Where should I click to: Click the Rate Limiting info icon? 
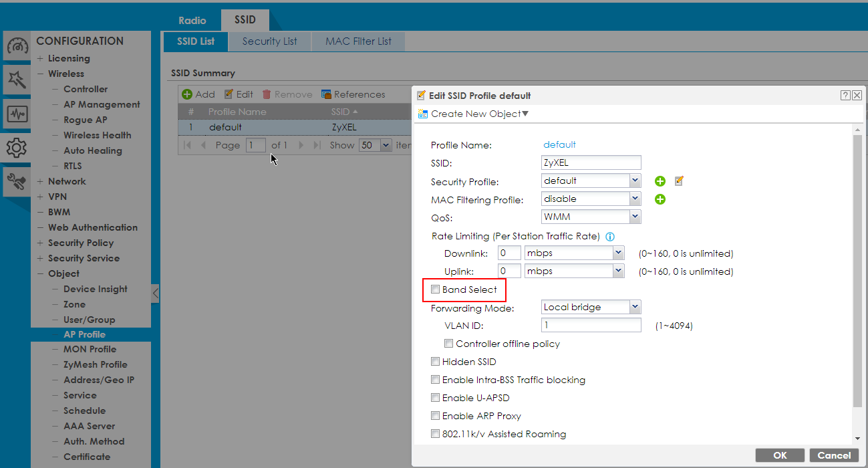[609, 237]
